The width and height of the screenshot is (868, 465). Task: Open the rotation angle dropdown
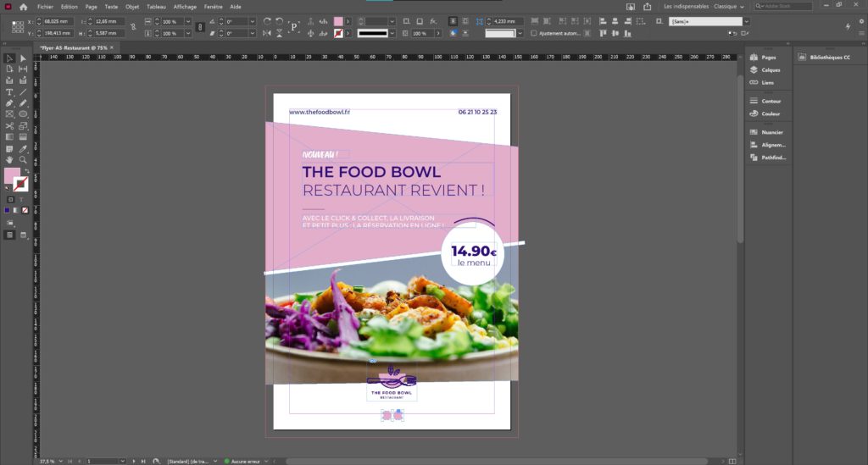click(253, 21)
